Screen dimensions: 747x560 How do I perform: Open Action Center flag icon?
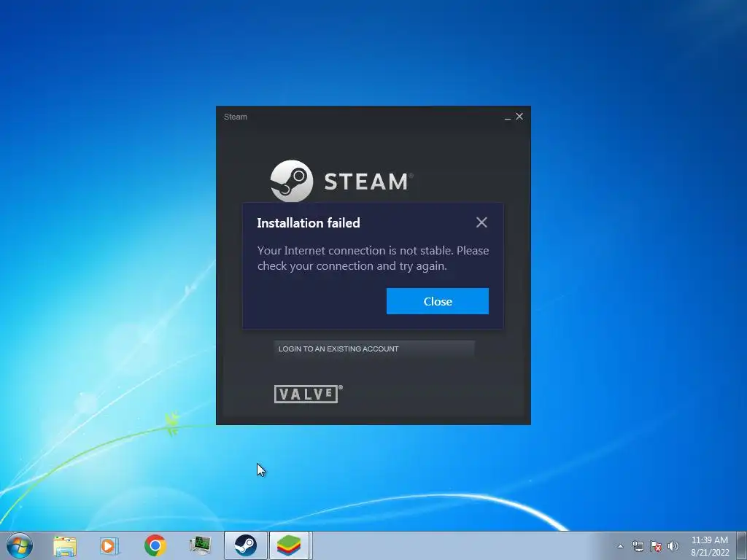click(656, 546)
